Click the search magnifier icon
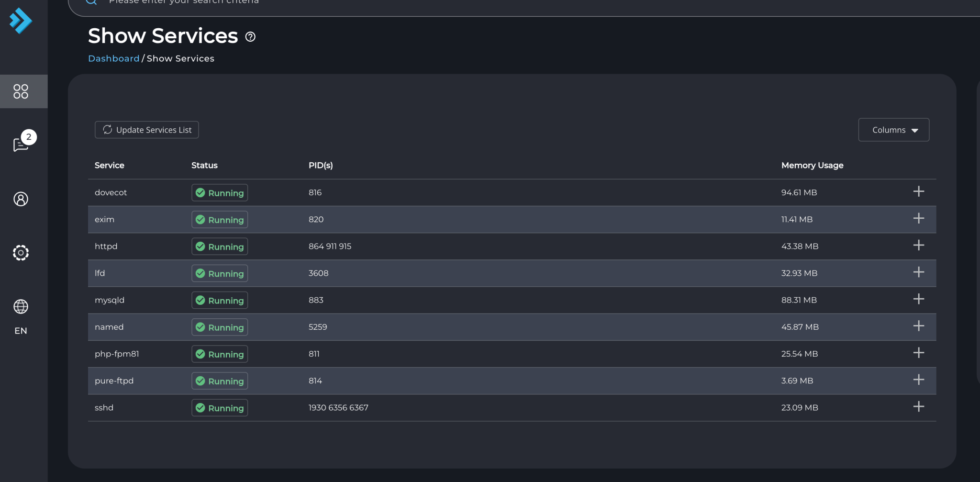Screen dimensions: 980x482 pyautogui.click(x=91, y=3)
